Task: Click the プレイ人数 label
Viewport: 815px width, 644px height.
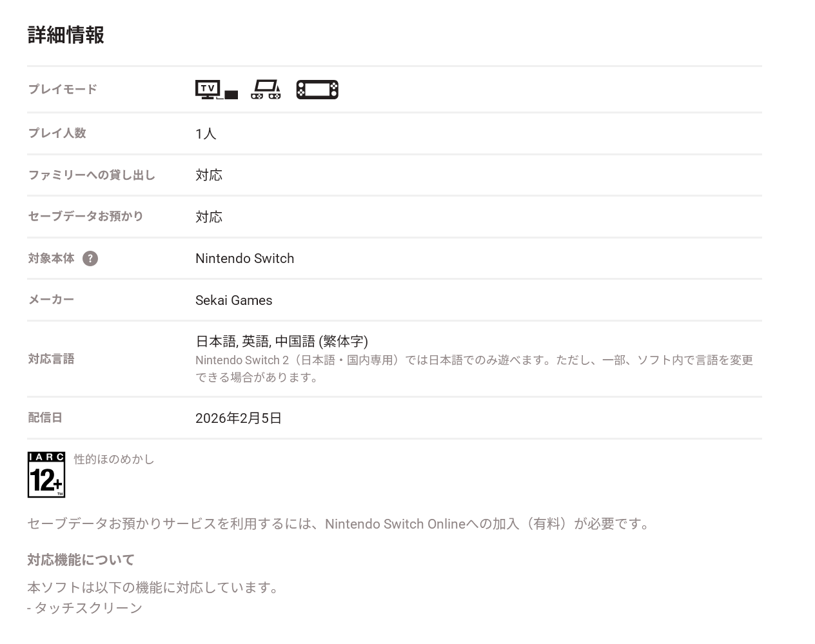Action: 57,133
